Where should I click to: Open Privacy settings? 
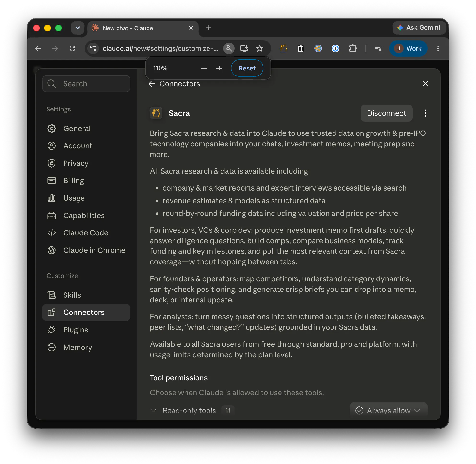[x=86, y=163]
